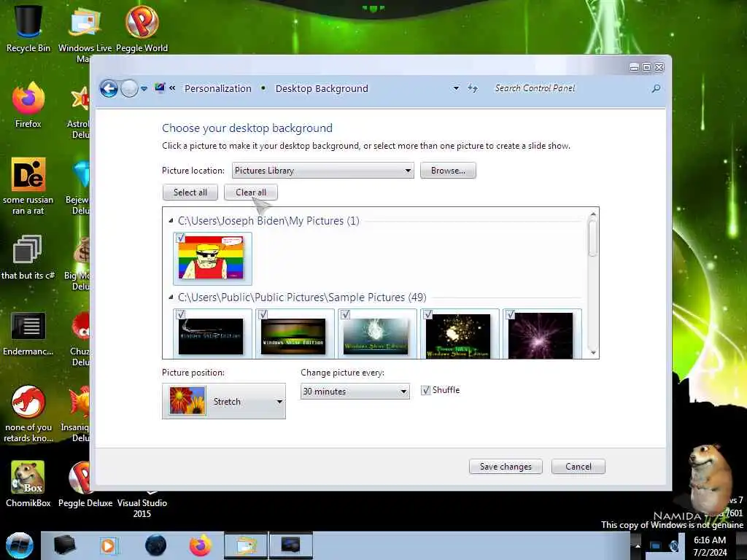Click the taskbar clock showing 6:16 AM
The width and height of the screenshot is (747, 560).
[710, 546]
